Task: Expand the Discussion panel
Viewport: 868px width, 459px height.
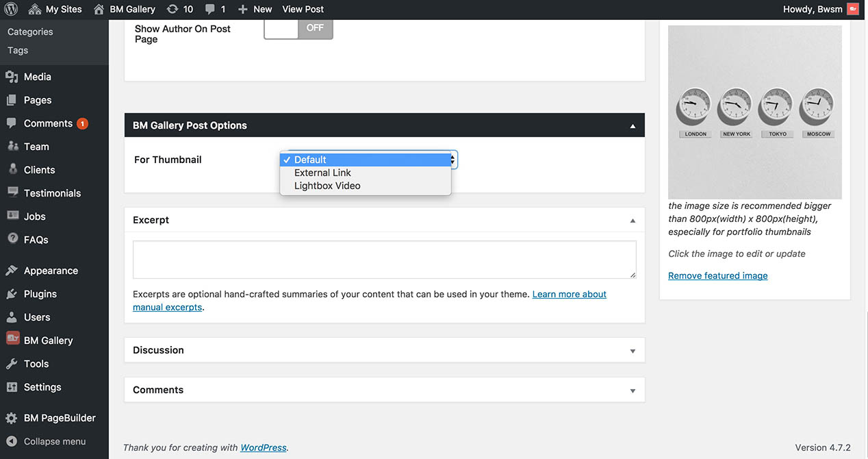Action: coord(633,351)
